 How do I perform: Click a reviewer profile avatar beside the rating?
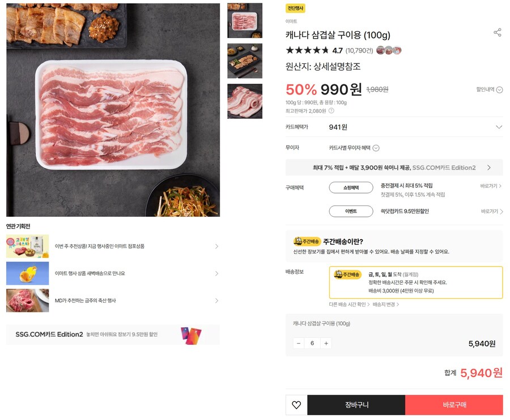click(380, 50)
